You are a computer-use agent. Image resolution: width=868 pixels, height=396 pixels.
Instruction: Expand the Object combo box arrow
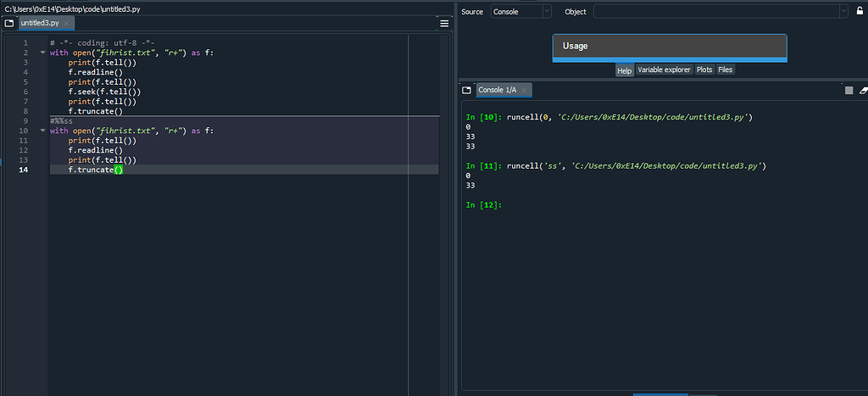pos(843,11)
